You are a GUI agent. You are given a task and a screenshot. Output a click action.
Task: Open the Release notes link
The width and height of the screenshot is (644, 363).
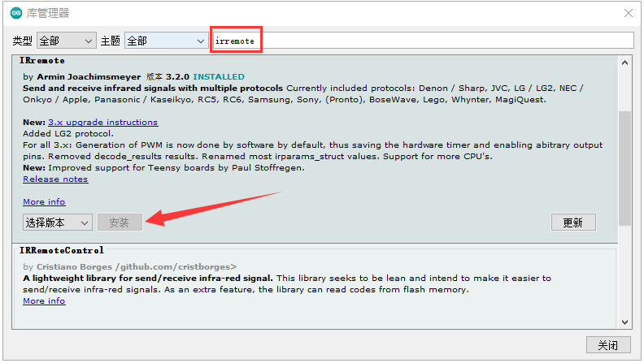[x=55, y=179]
